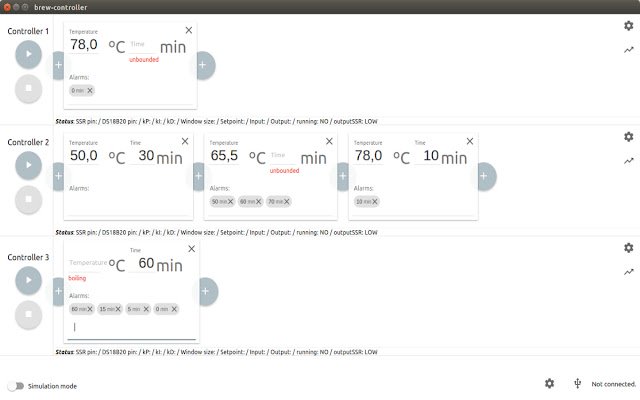Add step before Controller 3's boiling step
The image size is (640, 400).
[58, 291]
